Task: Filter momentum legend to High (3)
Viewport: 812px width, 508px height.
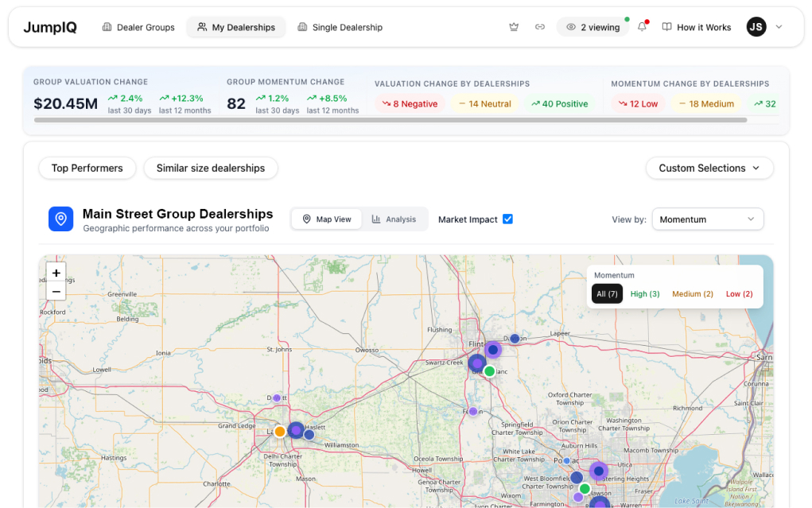Action: click(x=645, y=294)
